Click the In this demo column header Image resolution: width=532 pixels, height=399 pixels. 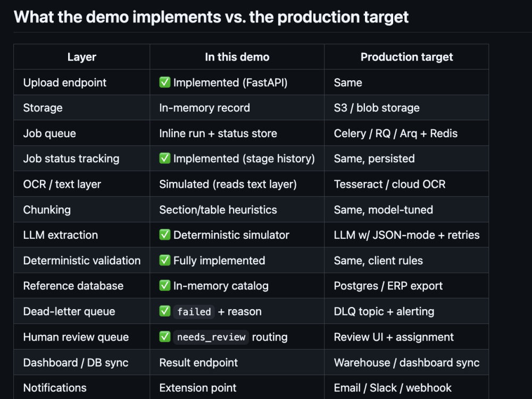(237, 57)
